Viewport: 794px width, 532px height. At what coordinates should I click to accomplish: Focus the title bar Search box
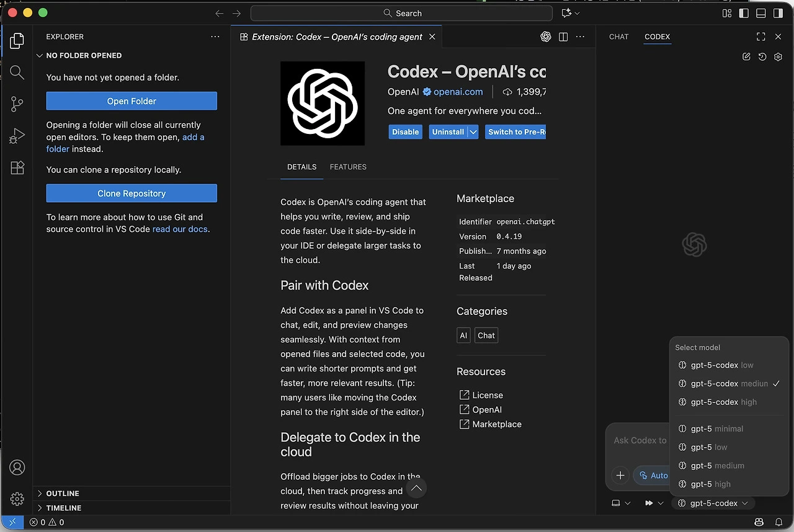pos(401,13)
